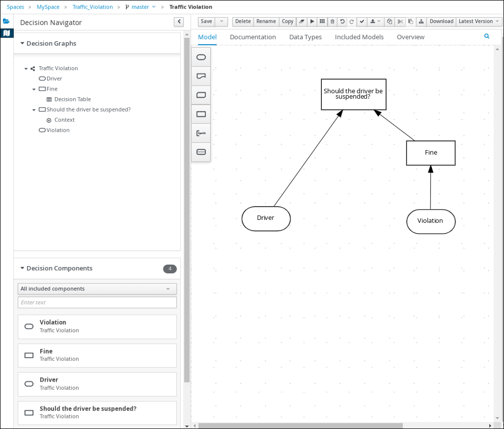Select the Decision Service palette shape

pos(201,152)
